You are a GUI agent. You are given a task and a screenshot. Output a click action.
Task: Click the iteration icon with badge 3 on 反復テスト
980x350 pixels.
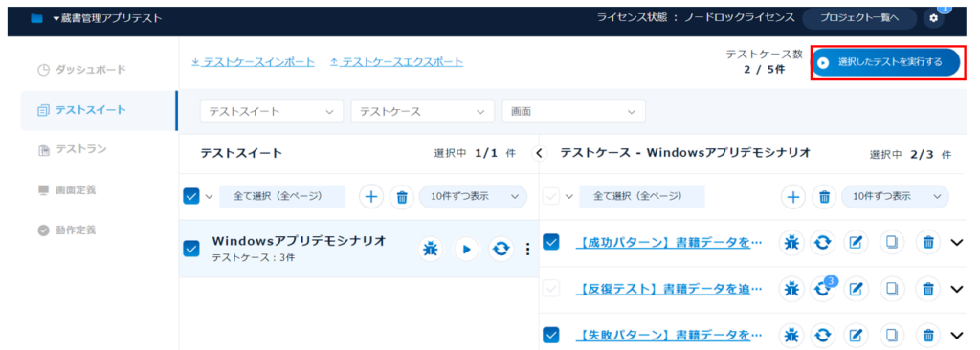click(x=823, y=288)
